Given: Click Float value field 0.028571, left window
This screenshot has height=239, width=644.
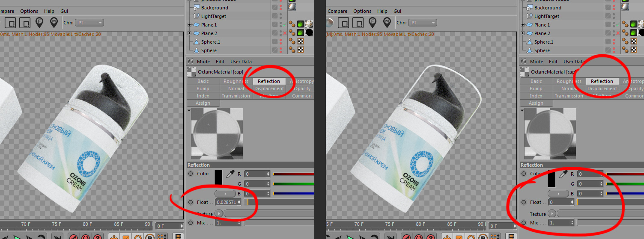Looking at the screenshot, I should coord(228,202).
